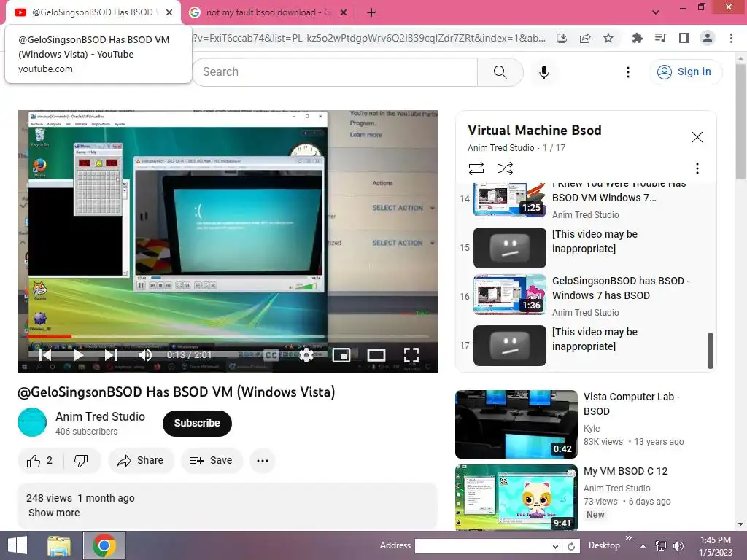Click the URL address bar text
Screen dimensions: 747x560
pos(370,38)
